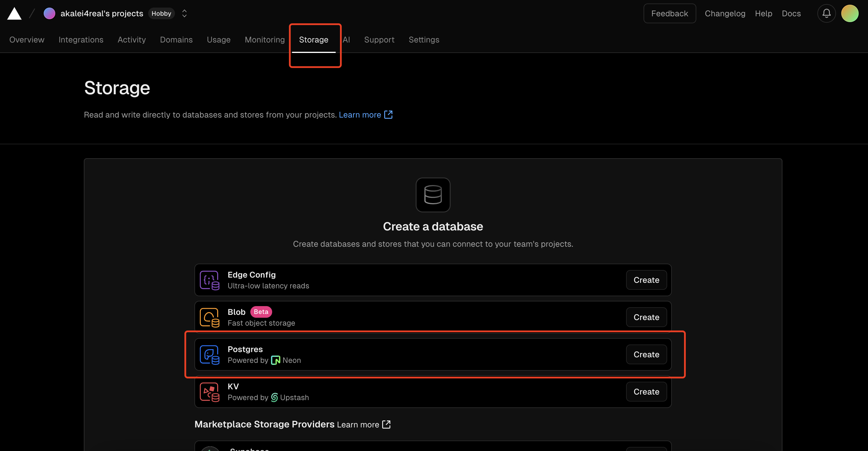Select the Storage tab
Image resolution: width=868 pixels, height=451 pixels.
click(x=314, y=40)
